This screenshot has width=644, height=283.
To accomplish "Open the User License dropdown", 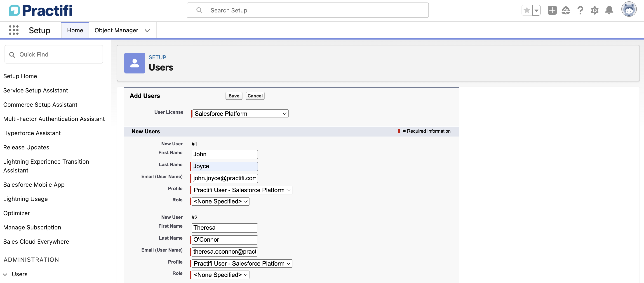I will [240, 113].
